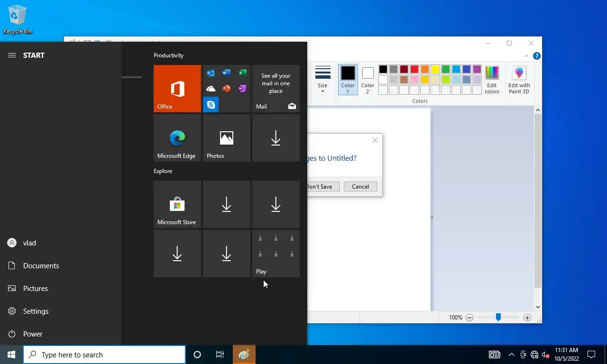Pick the pink color swatch
The image size is (607, 364).
click(x=414, y=80)
